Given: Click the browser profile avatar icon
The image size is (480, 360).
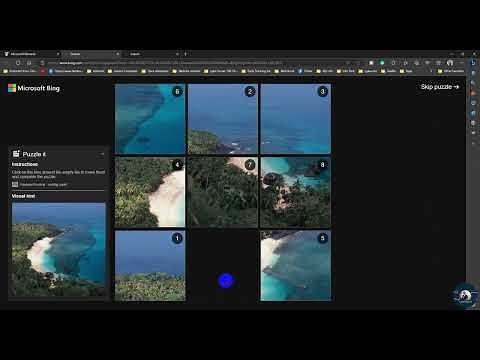Looking at the screenshot, I should pyautogui.click(x=450, y=63).
